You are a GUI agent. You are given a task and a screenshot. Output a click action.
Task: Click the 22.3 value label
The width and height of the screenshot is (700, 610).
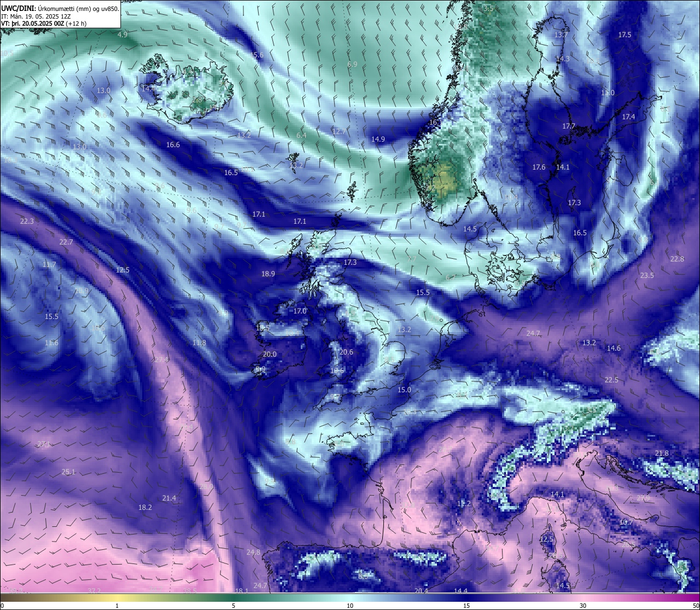click(x=27, y=221)
